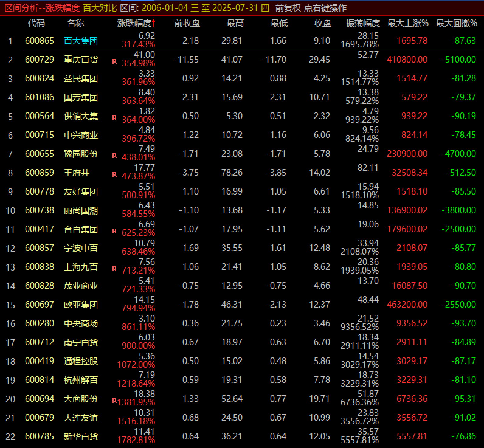Select stock code 600729
Image resolution: width=484 pixels, height=448 pixels.
click(40, 60)
